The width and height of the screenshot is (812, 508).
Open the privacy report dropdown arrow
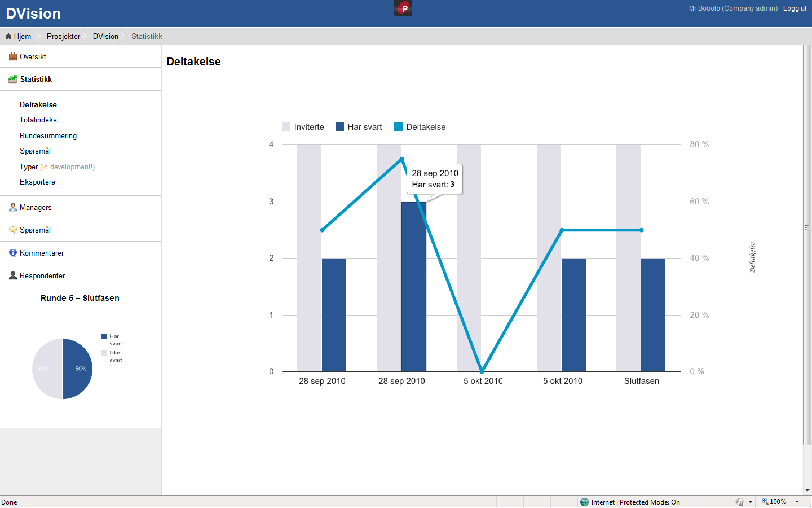[750, 502]
